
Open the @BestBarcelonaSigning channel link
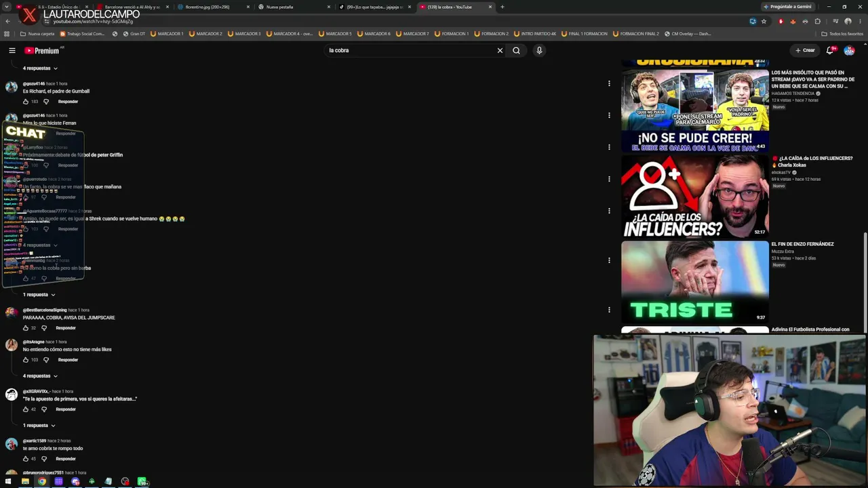[x=45, y=310]
